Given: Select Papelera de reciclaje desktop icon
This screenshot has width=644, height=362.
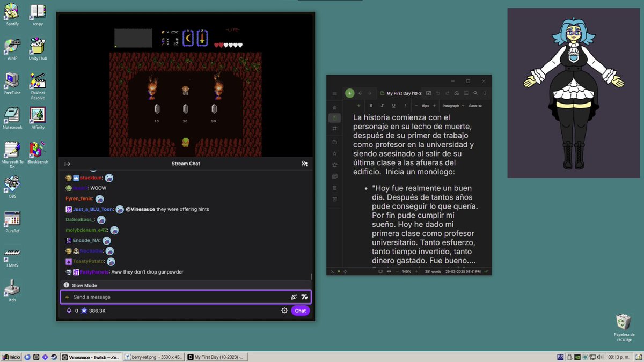Looking at the screenshot, I should point(624,328).
